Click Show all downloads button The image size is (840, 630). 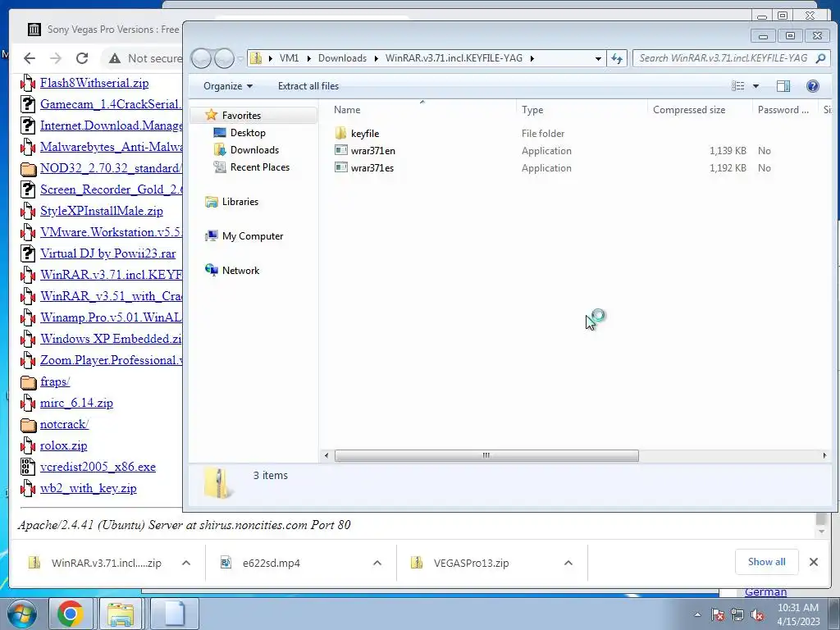click(x=767, y=561)
